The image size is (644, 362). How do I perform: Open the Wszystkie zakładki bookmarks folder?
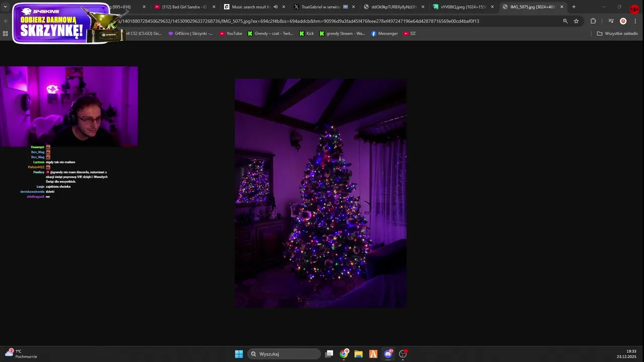[617, 34]
